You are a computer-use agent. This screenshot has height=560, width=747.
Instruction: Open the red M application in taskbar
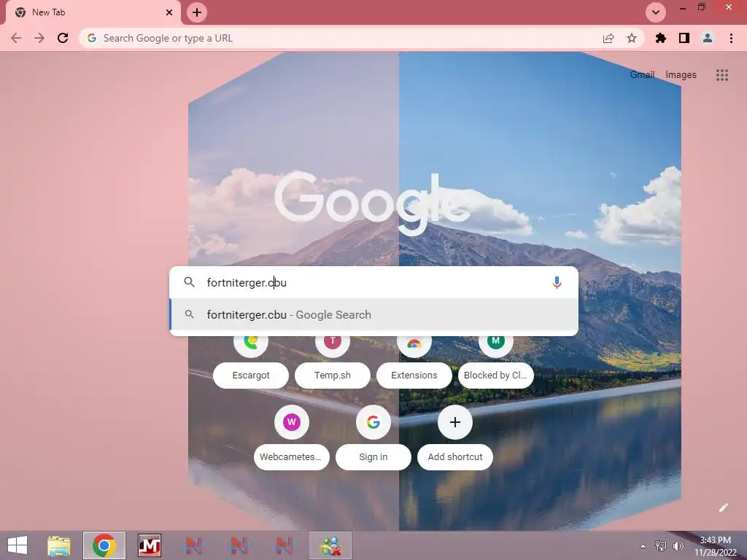point(150,545)
